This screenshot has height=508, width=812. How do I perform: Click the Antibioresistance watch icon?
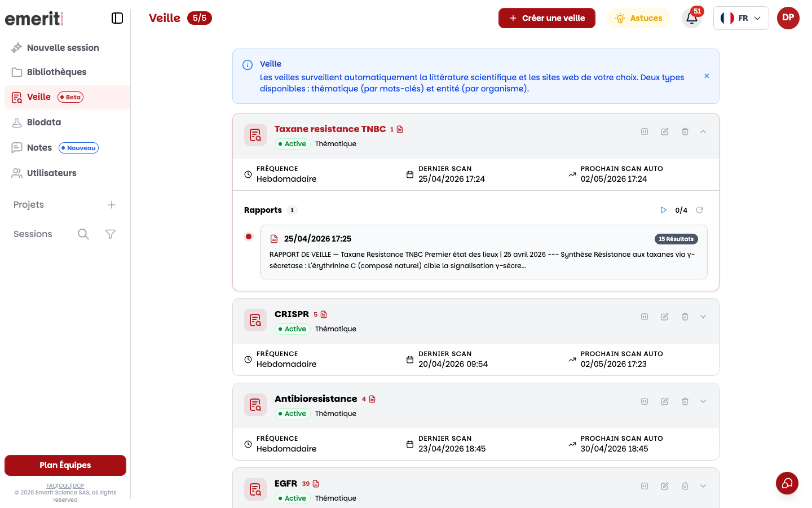click(x=255, y=405)
